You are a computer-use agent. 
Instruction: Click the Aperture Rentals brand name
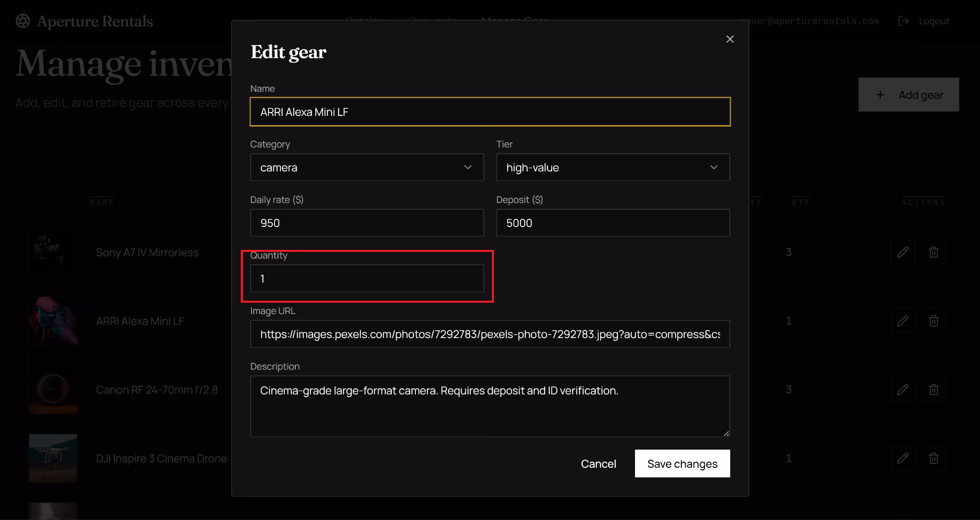95,22
